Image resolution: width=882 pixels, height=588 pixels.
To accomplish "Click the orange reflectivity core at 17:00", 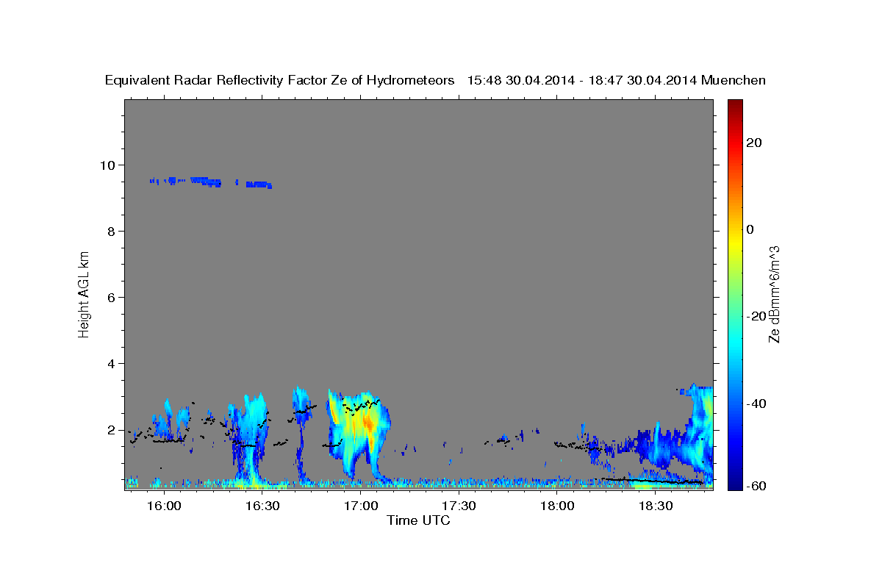I will tap(367, 423).
